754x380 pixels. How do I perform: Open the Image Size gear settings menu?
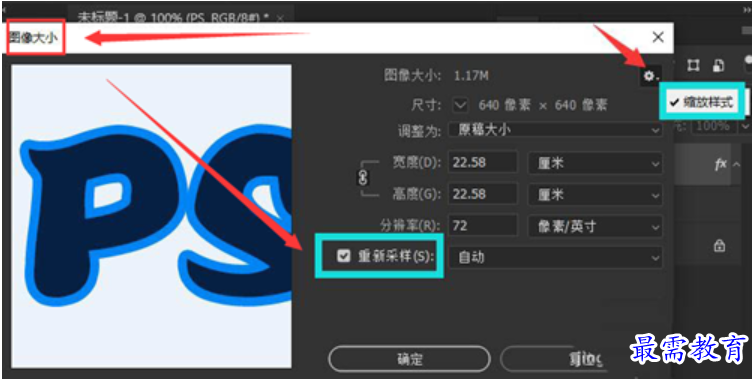[650, 76]
